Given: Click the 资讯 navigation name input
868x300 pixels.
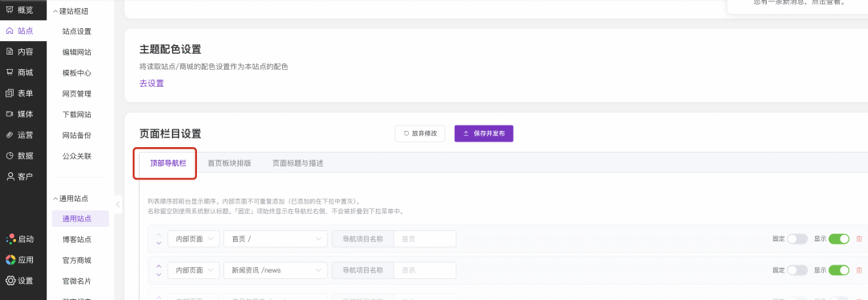Looking at the screenshot, I should [x=424, y=270].
